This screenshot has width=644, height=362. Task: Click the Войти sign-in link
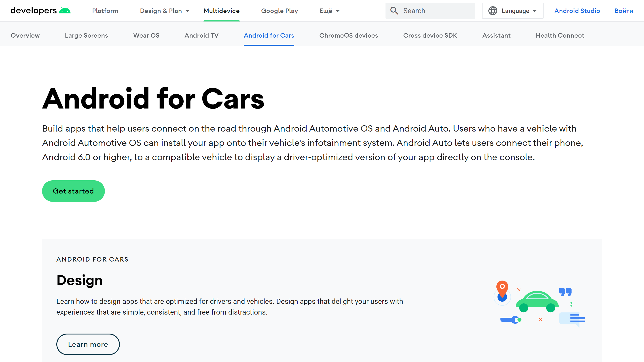pos(623,11)
